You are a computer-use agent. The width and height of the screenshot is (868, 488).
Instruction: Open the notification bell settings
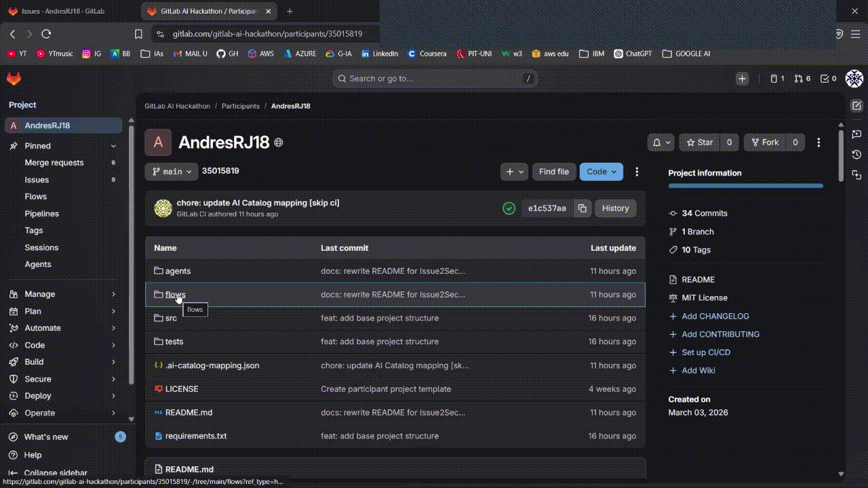tap(660, 142)
